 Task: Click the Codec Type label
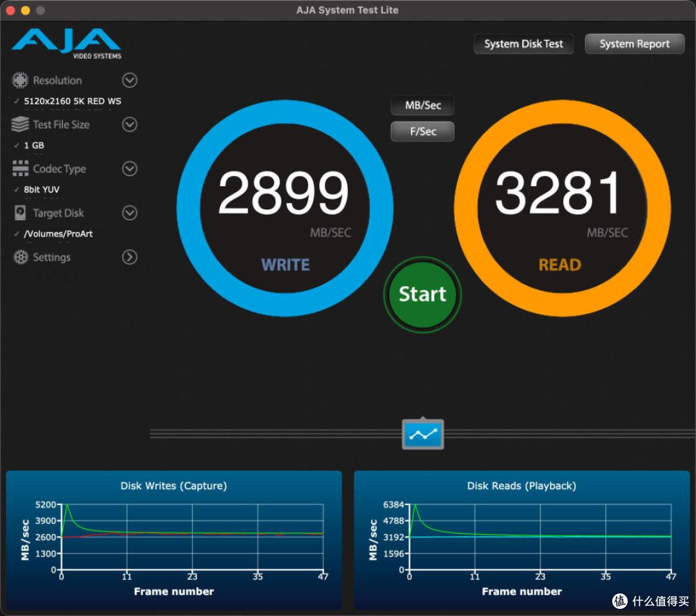click(59, 169)
